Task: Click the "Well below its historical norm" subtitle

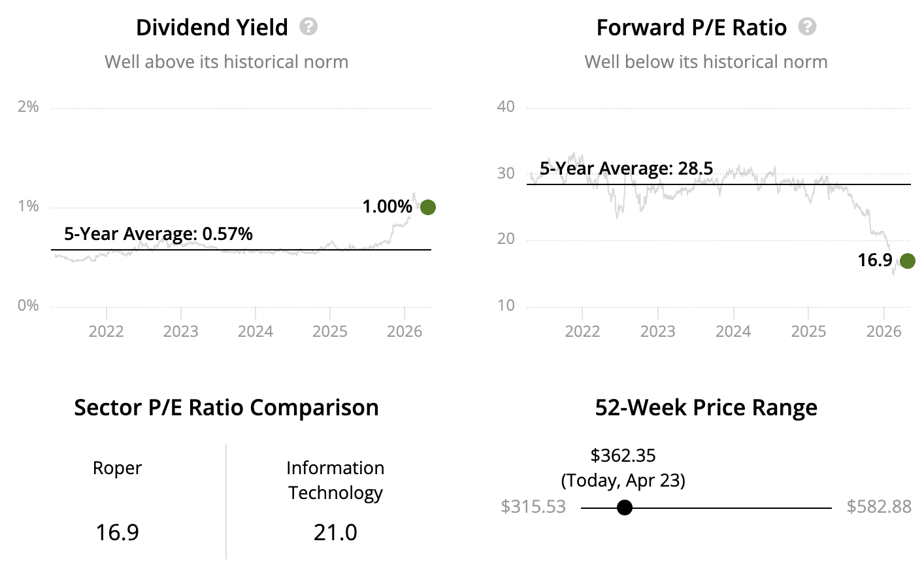Action: pyautogui.click(x=706, y=62)
